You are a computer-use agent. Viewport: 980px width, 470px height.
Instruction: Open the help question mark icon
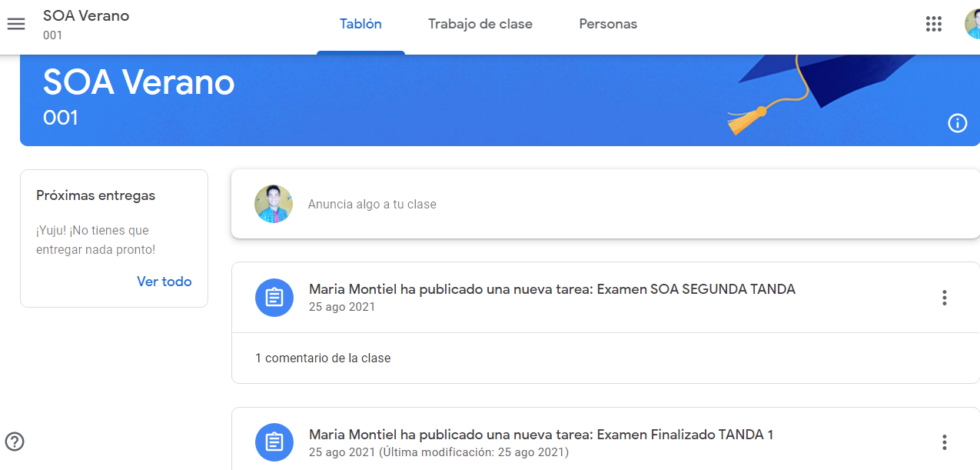15,442
